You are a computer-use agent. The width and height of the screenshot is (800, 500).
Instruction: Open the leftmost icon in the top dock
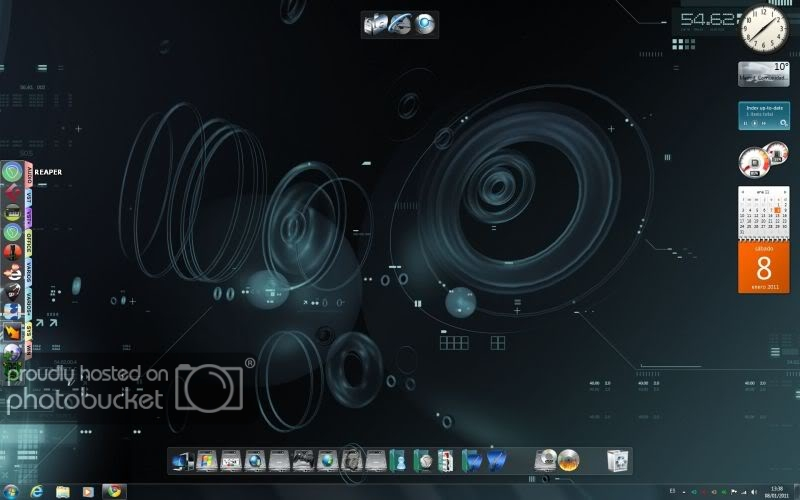click(x=376, y=24)
